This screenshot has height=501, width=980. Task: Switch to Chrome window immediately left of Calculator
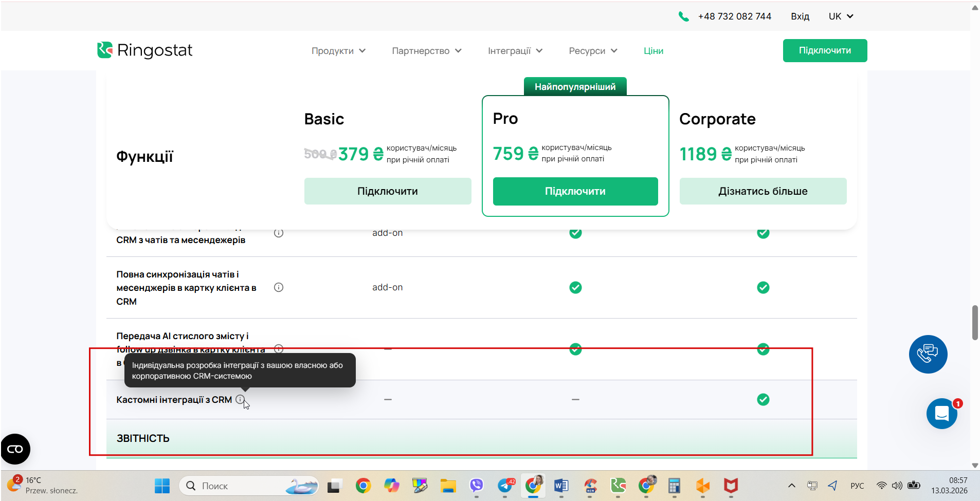[647, 486]
